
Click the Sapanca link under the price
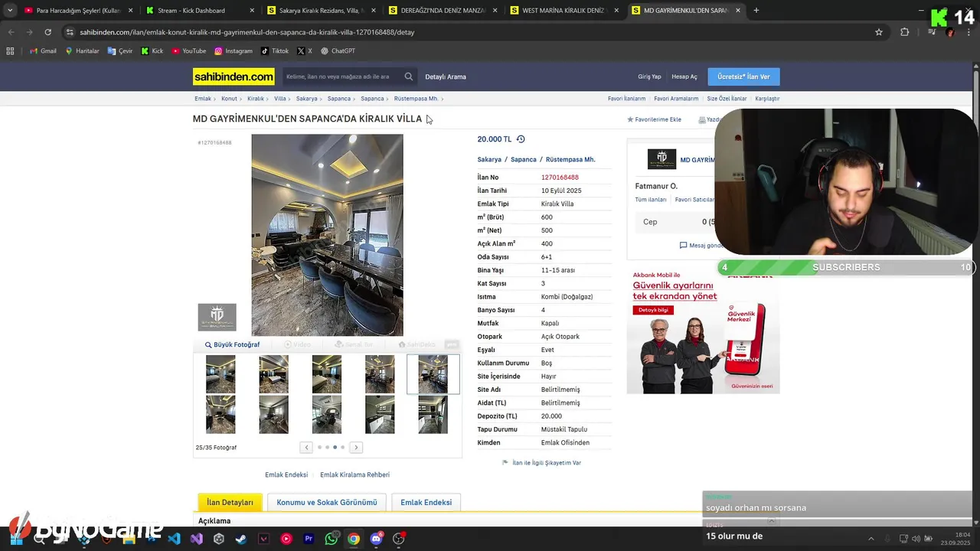click(524, 159)
